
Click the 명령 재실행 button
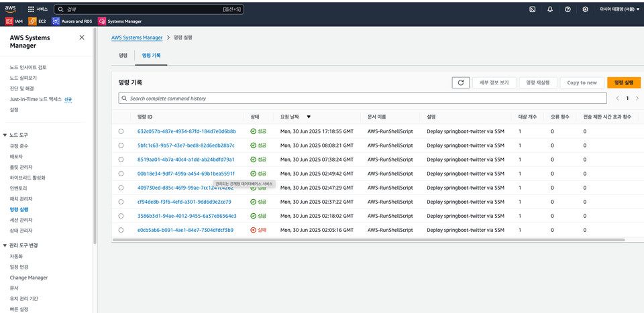tap(538, 82)
